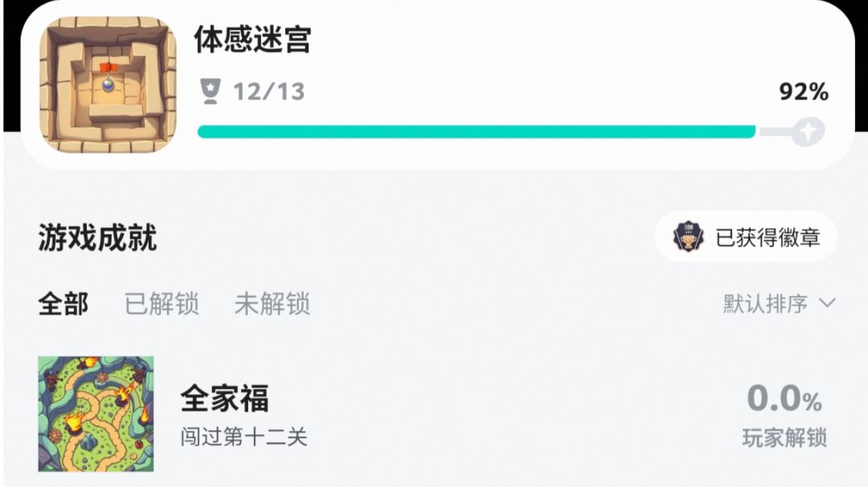
Task: Tap the 闯过第十二关 achievement description
Action: 244,437
